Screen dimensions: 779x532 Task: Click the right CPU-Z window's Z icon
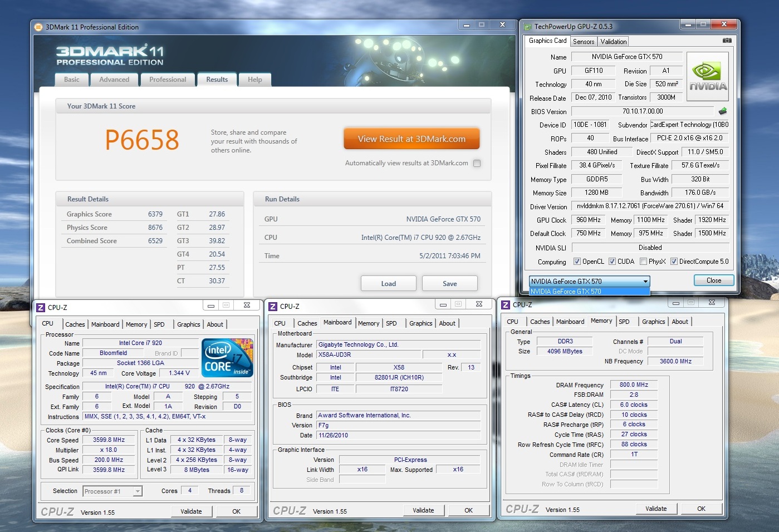(506, 304)
